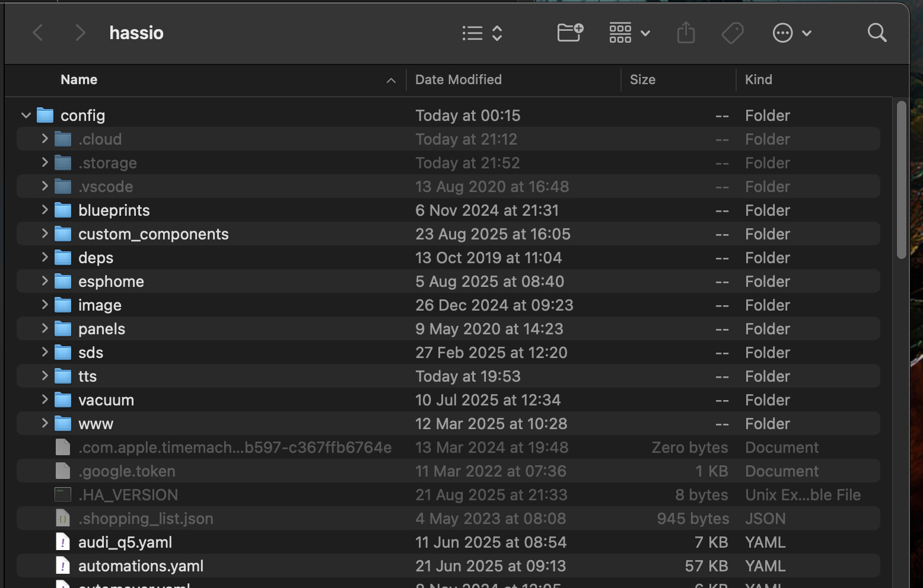
Task: Create a new folder via toolbar icon
Action: point(570,33)
